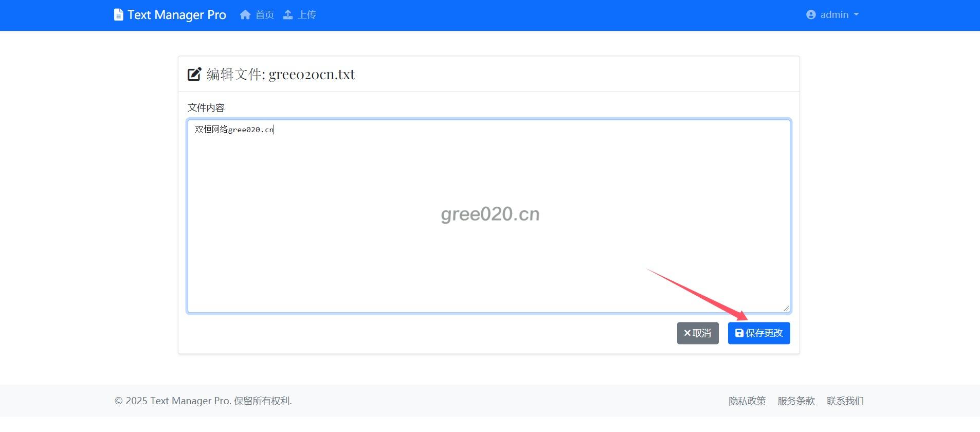Go to the 首页 nav item
Image resolution: width=980 pixels, height=432 pixels.
(264, 15)
